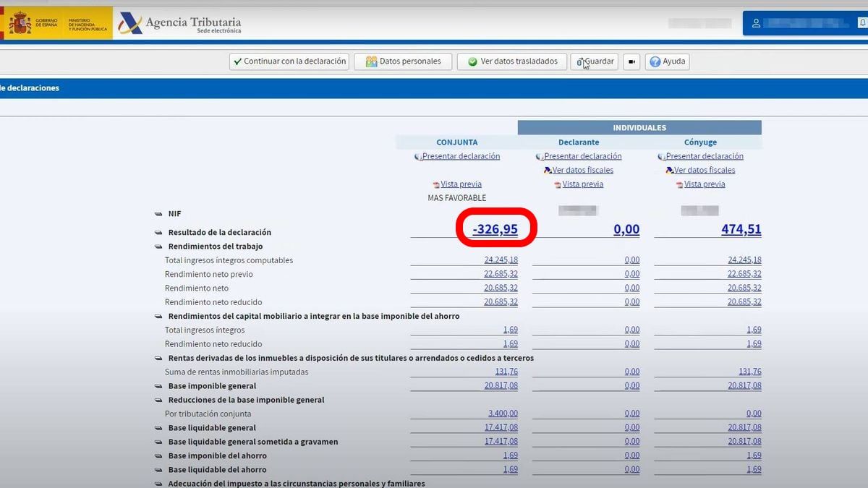Screen dimensions: 868x488
Task: Expand the Resultado de la declaración row
Action: pyautogui.click(x=158, y=233)
